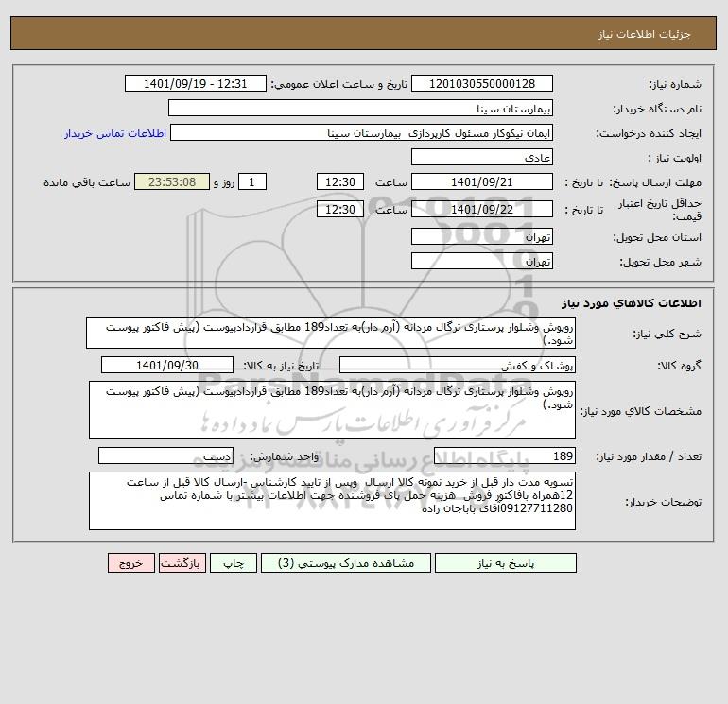Click the تاریخ نیاز به کالا label

pyautogui.click(x=282, y=366)
